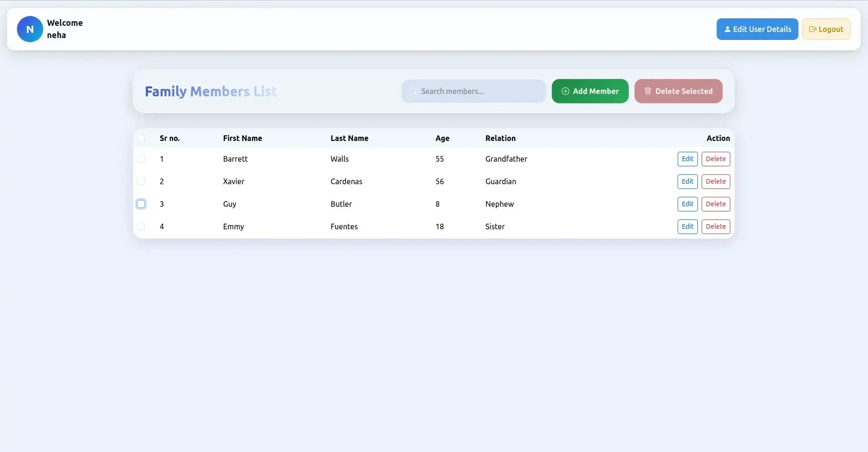Check Emmy Fuentes row checkbox
Screen dimensions: 868x452
pos(141,226)
